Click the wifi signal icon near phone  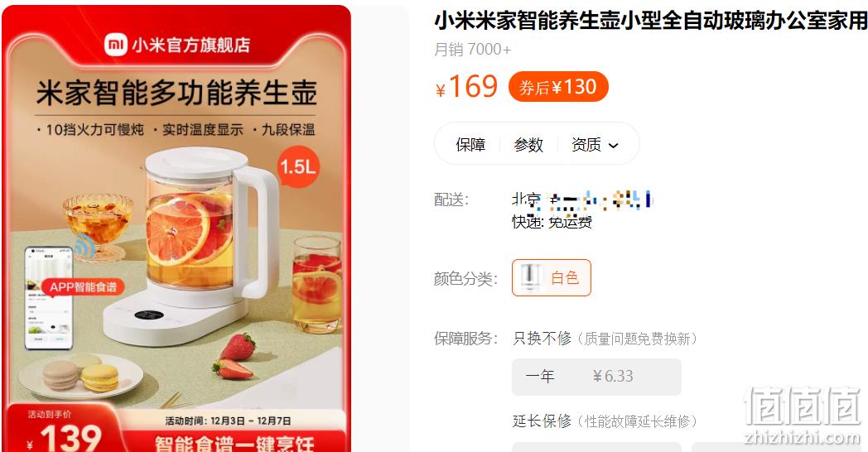[x=84, y=245]
